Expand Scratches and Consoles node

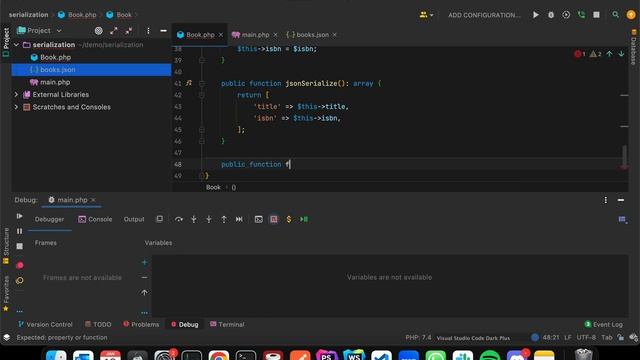tap(16, 107)
